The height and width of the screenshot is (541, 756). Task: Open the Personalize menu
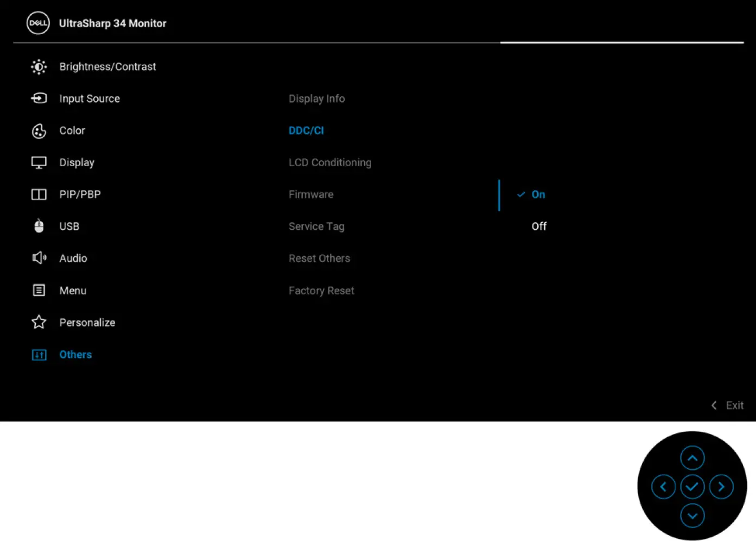pyautogui.click(x=87, y=323)
